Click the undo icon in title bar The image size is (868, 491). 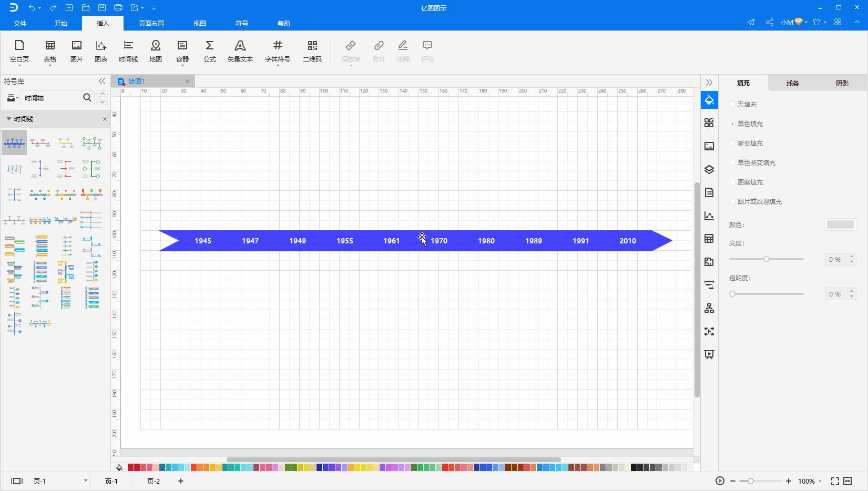coord(32,8)
